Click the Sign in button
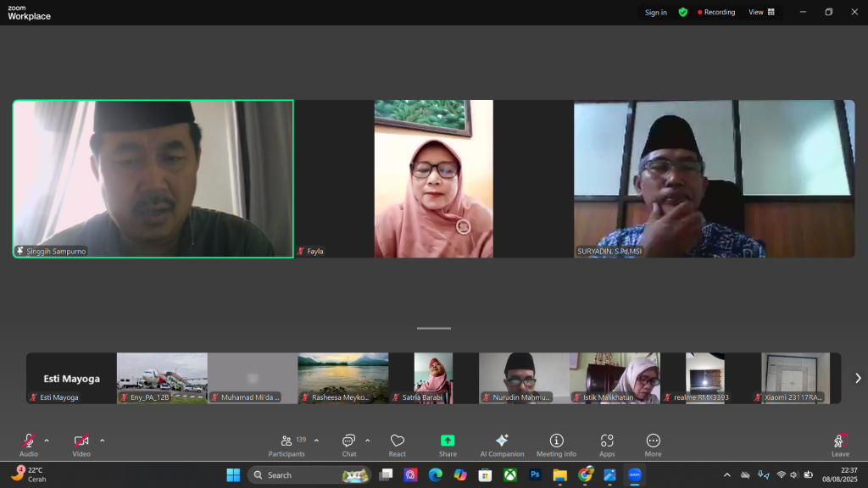 pyautogui.click(x=655, y=13)
